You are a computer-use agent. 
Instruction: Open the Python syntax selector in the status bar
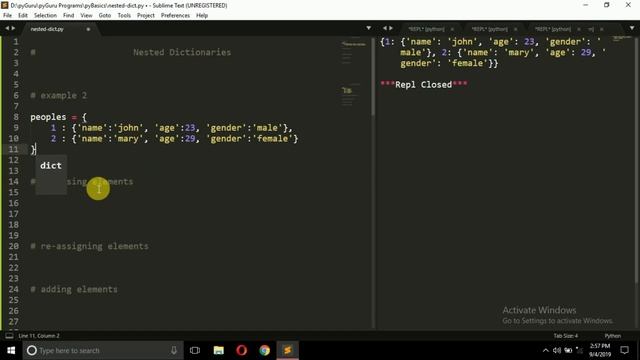point(613,336)
